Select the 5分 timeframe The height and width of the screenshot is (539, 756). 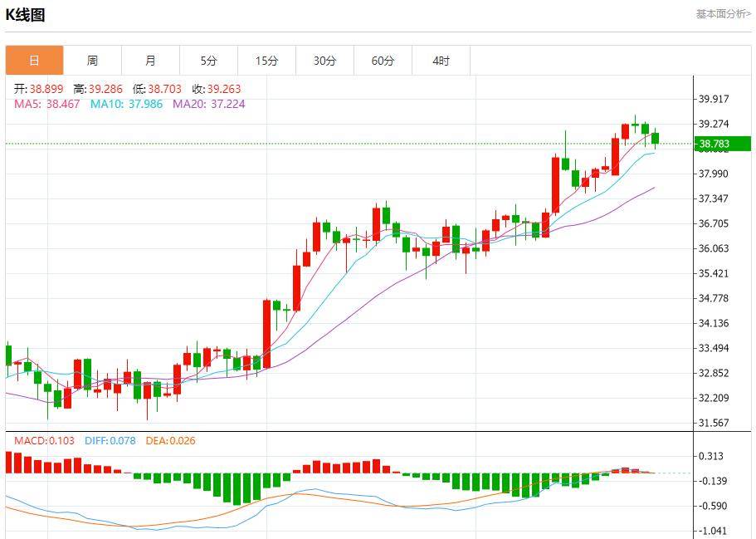[x=207, y=60]
